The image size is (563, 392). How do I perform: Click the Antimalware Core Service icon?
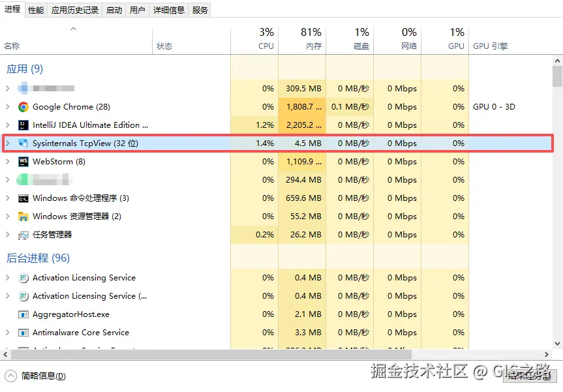coord(23,333)
